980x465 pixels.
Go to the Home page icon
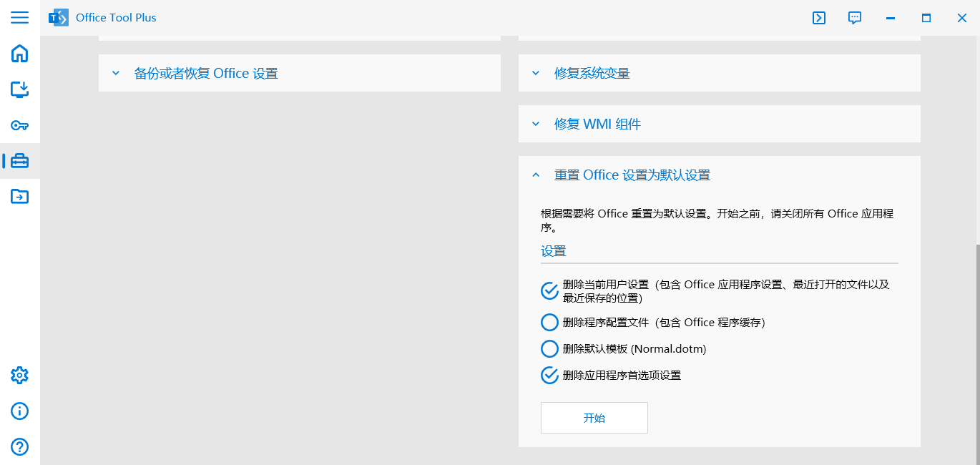19,54
